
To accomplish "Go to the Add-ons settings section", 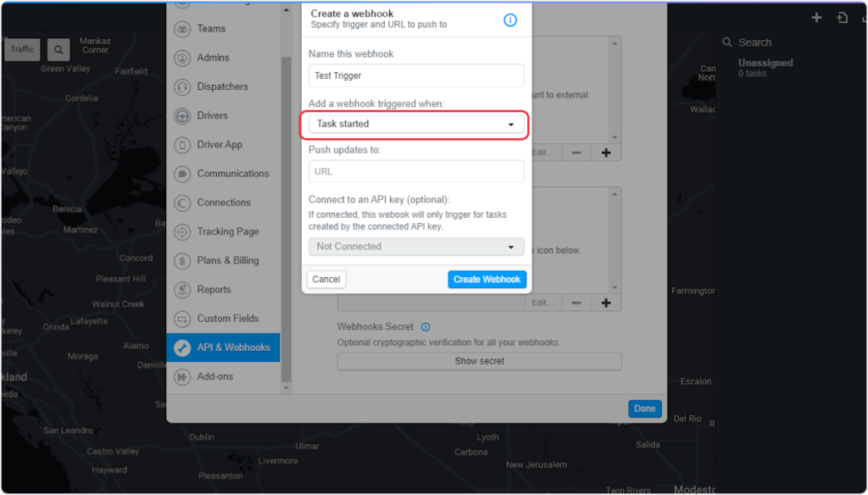I will click(214, 376).
